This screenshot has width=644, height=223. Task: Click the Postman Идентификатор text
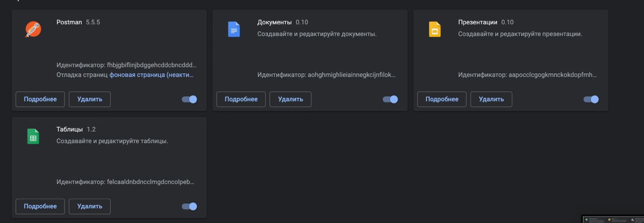pyautogui.click(x=126, y=65)
